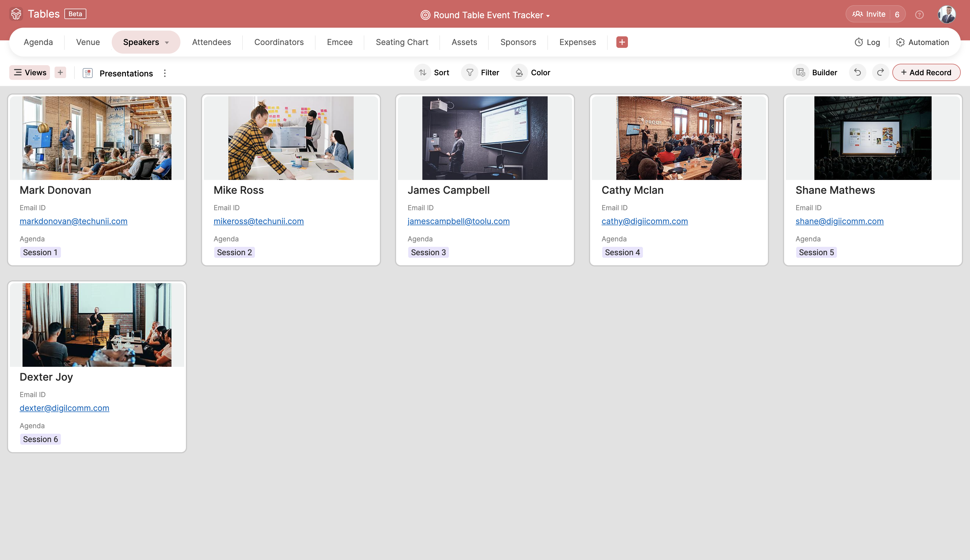Open the Color fill icon
Viewport: 970px width, 560px height.
pos(519,72)
